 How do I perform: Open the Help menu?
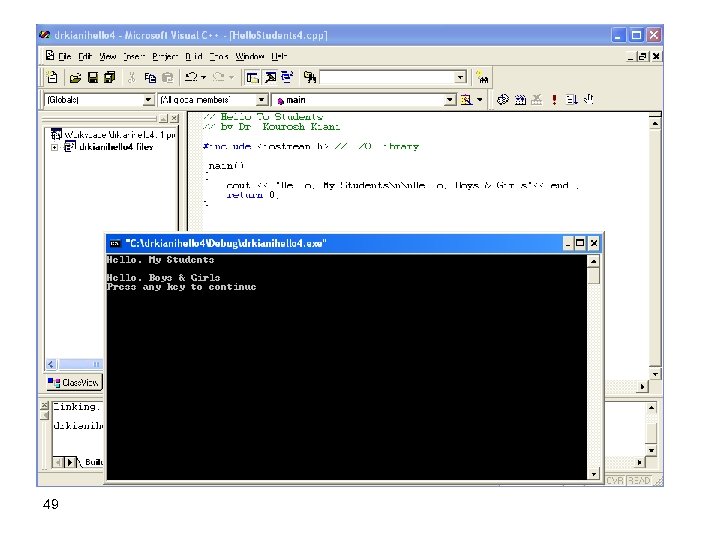coord(279,56)
